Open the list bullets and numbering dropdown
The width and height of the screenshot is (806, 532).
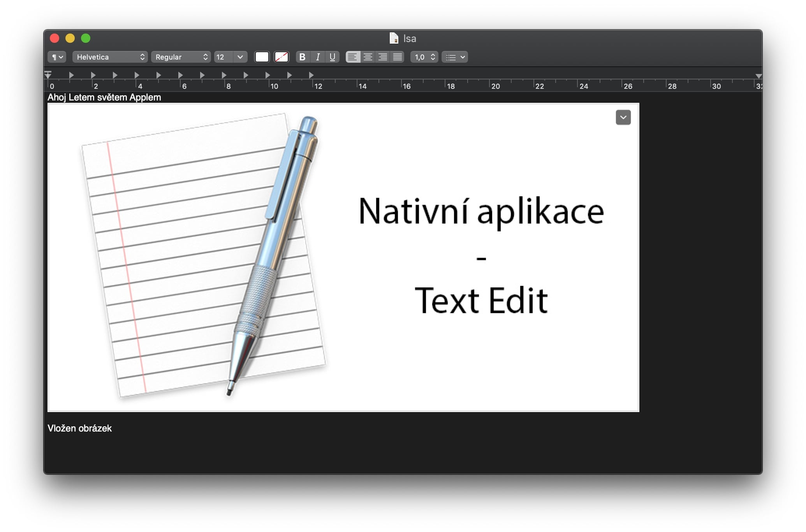point(454,57)
